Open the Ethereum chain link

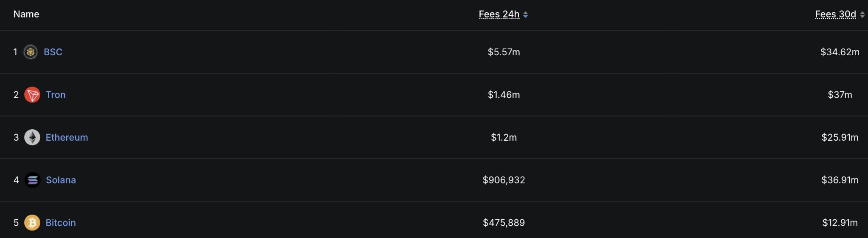click(x=67, y=137)
